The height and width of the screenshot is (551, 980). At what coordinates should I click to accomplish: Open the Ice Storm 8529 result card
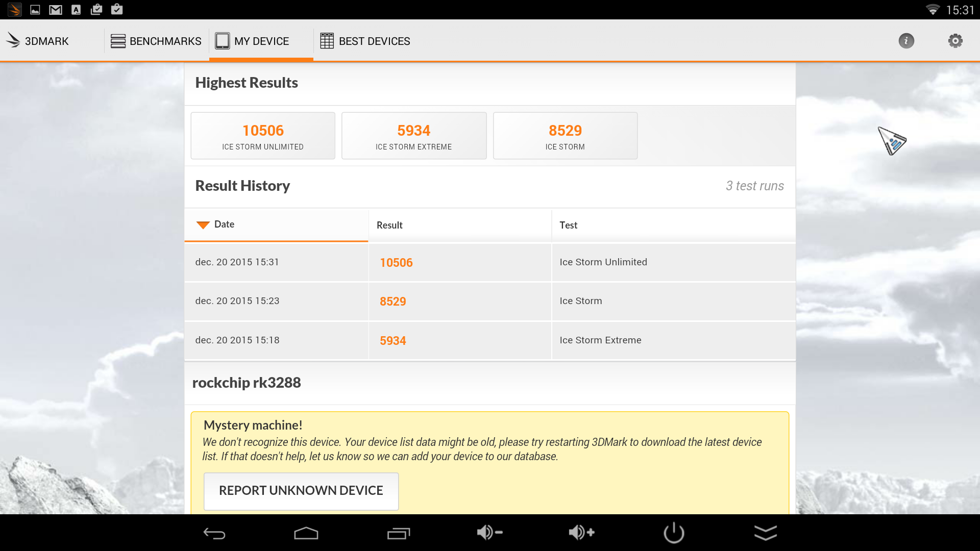pos(565,136)
